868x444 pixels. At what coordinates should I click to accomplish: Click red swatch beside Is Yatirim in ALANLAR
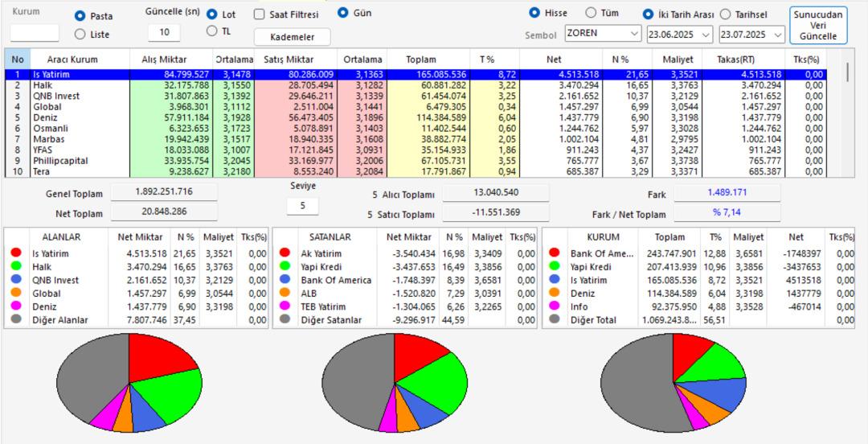click(x=16, y=253)
